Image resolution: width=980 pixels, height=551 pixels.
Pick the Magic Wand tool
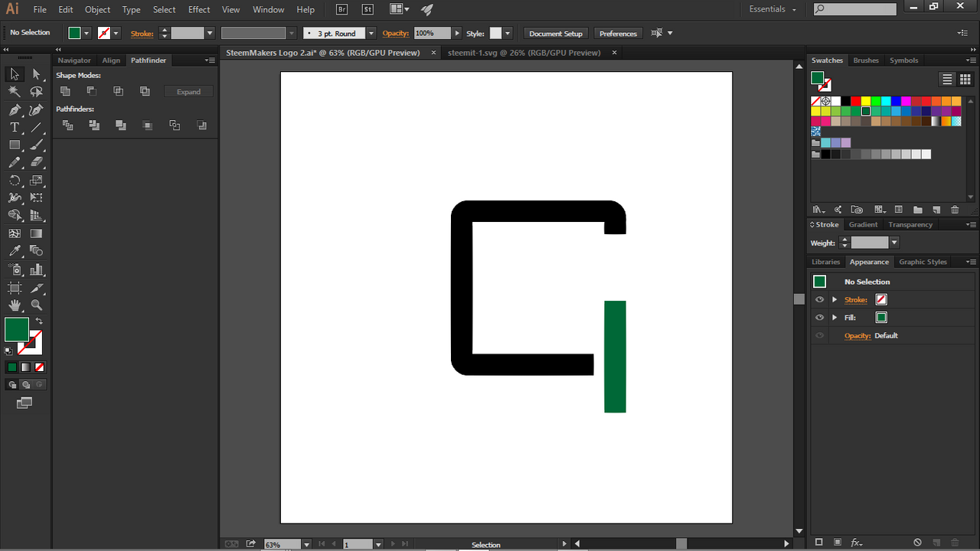(15, 92)
